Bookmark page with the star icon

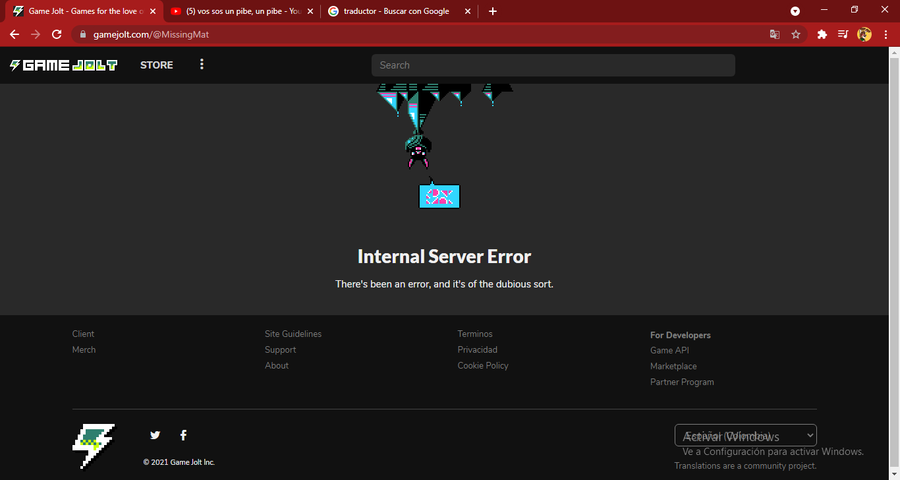click(x=796, y=34)
